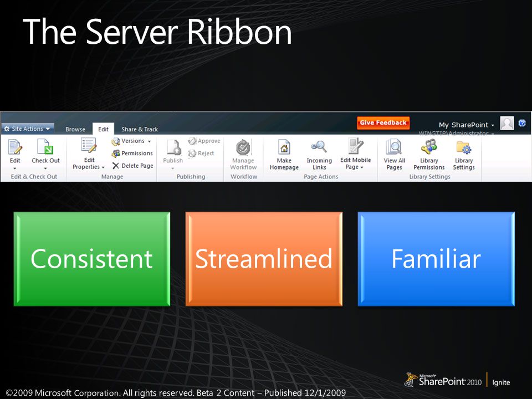Expand the Site Actions menu arrow
Image resolution: width=532 pixels, height=399 pixels.
[48, 129]
